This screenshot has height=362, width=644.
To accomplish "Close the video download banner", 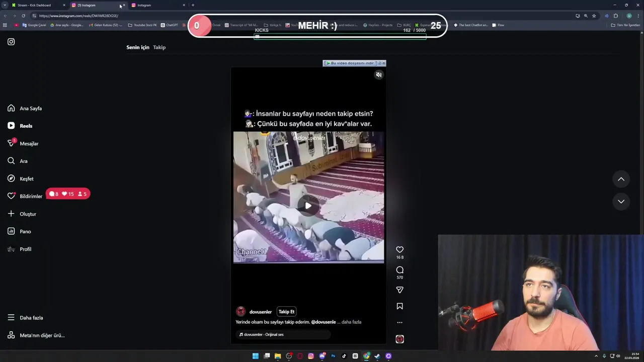I will 383,63.
